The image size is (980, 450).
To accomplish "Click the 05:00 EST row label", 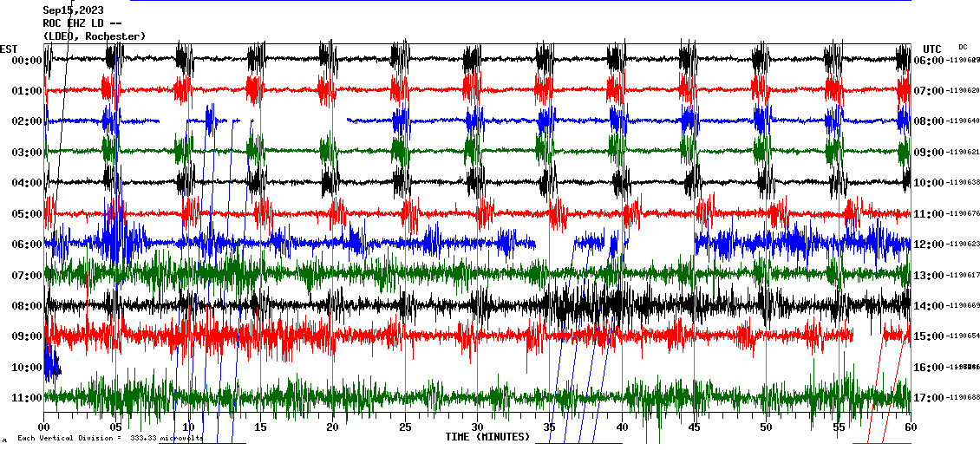I will click(27, 214).
